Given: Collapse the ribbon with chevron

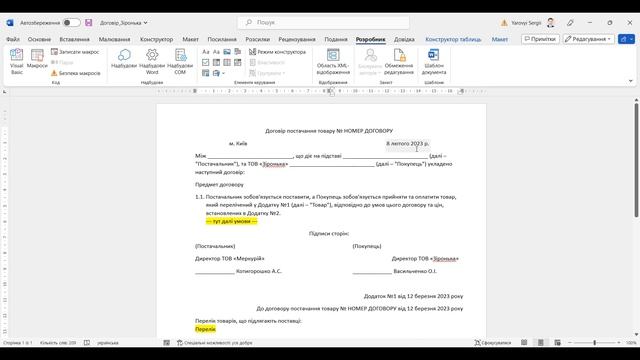Looking at the screenshot, I should pyautogui.click(x=631, y=81).
